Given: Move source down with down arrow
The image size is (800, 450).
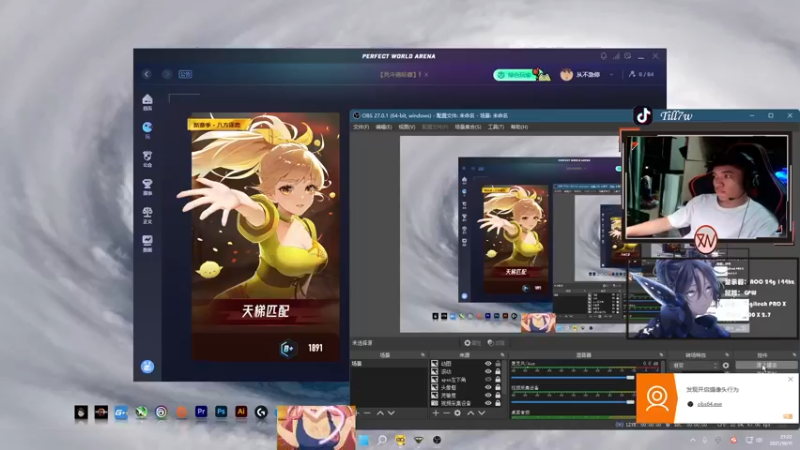Looking at the screenshot, I should 482,413.
